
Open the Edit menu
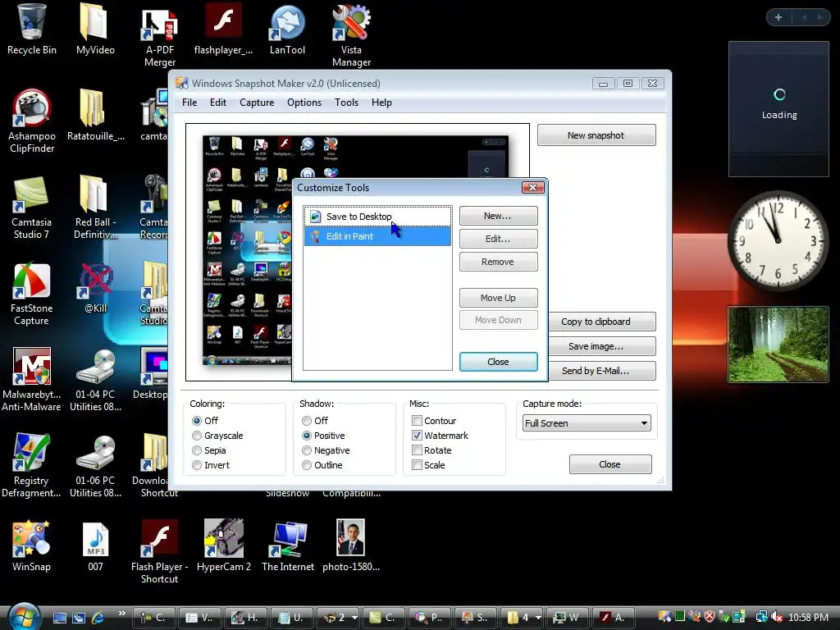pyautogui.click(x=218, y=103)
